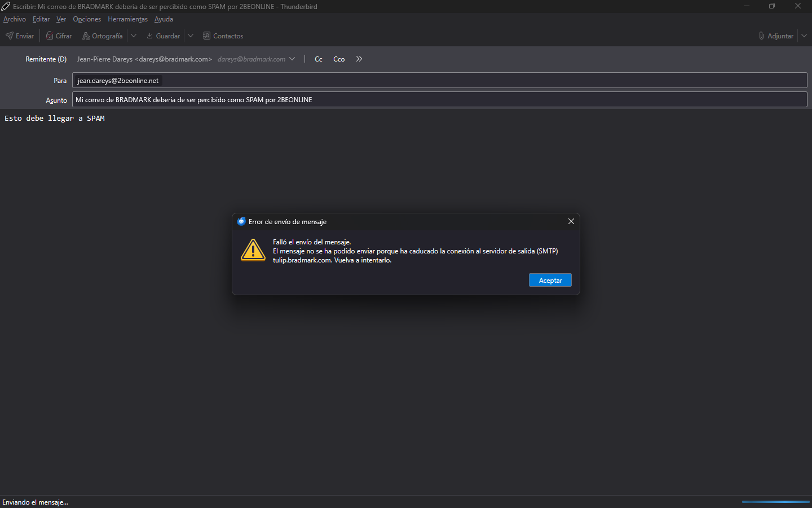Add a Cc field
The width and height of the screenshot is (812, 508).
[319, 59]
